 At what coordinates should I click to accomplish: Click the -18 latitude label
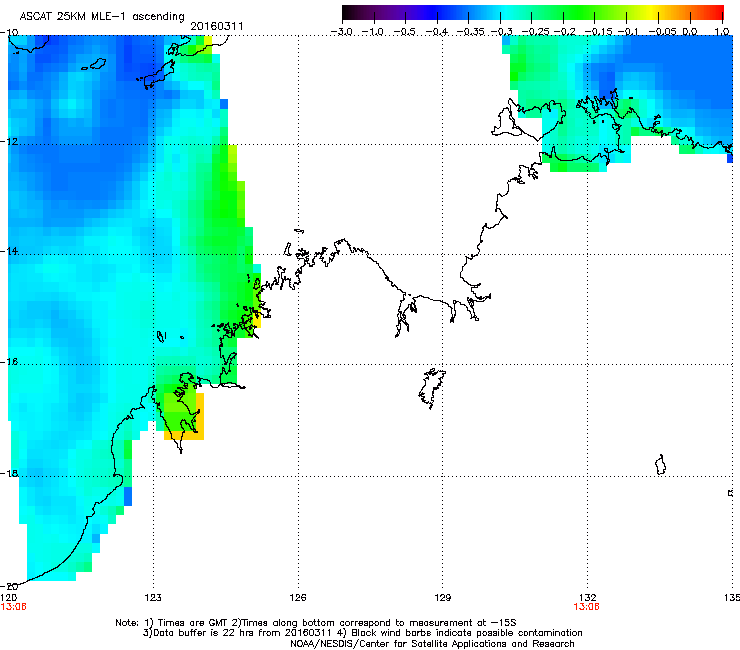click(10, 473)
